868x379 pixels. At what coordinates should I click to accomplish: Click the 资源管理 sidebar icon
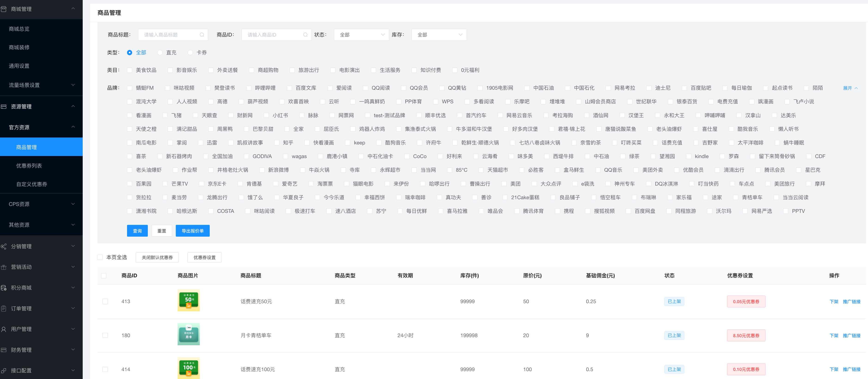4,107
